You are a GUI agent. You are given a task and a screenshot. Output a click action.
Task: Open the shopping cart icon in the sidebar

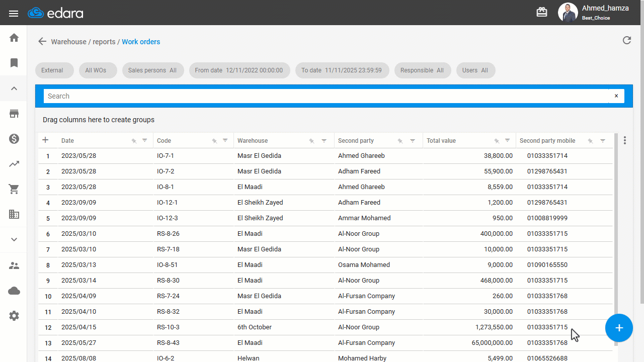point(14,189)
